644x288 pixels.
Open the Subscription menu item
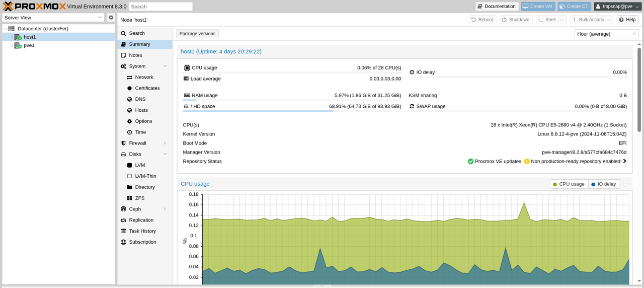[145, 242]
